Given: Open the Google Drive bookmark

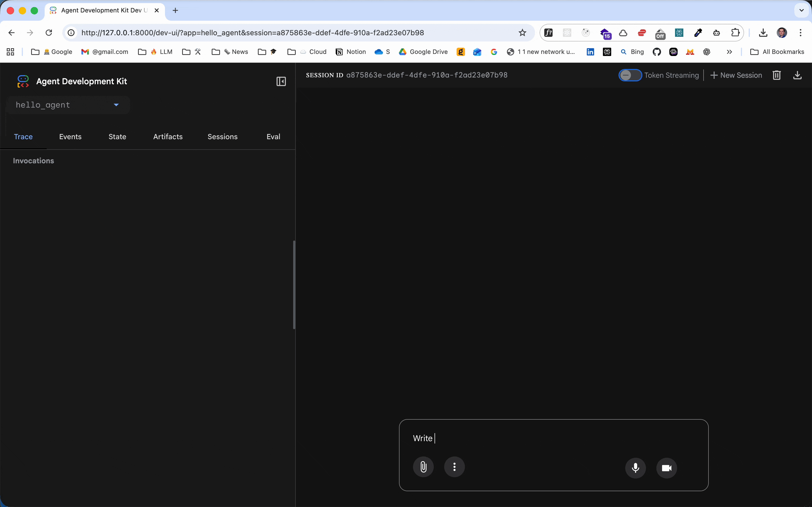Looking at the screenshot, I should pyautogui.click(x=423, y=52).
